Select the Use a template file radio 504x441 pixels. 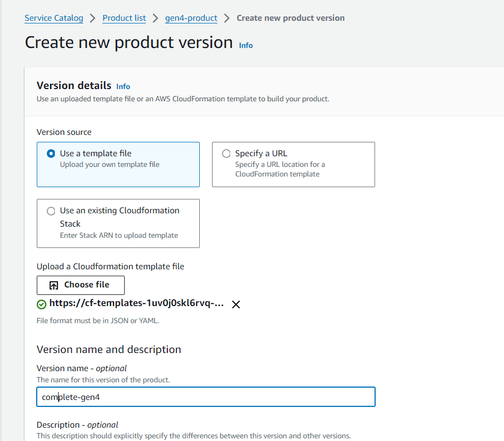click(51, 154)
